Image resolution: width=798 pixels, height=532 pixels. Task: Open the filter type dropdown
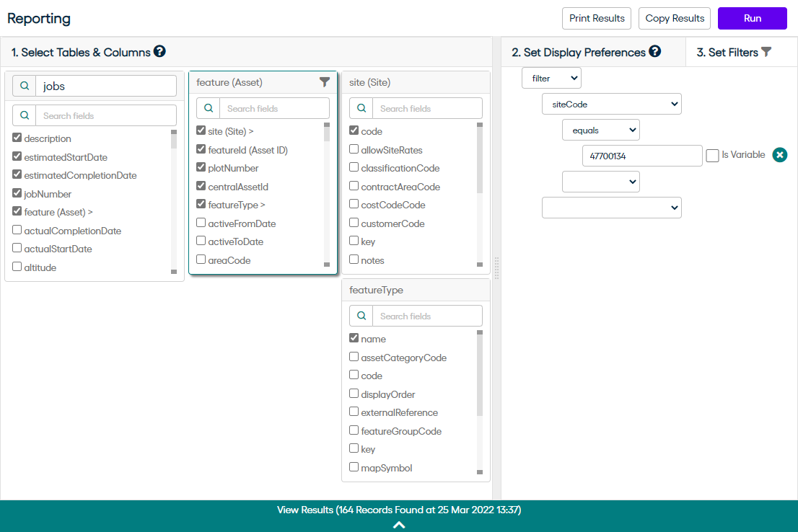click(x=551, y=78)
